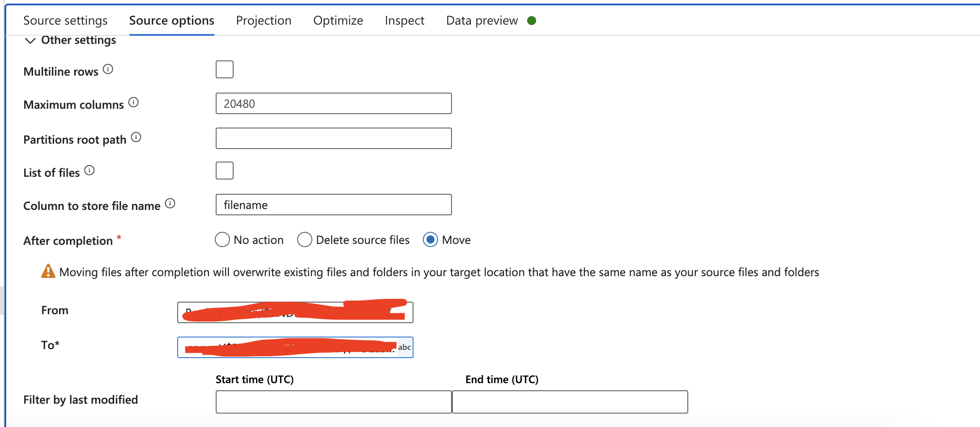This screenshot has width=980, height=427.
Task: Click the abc expression icon in To field
Action: [405, 347]
